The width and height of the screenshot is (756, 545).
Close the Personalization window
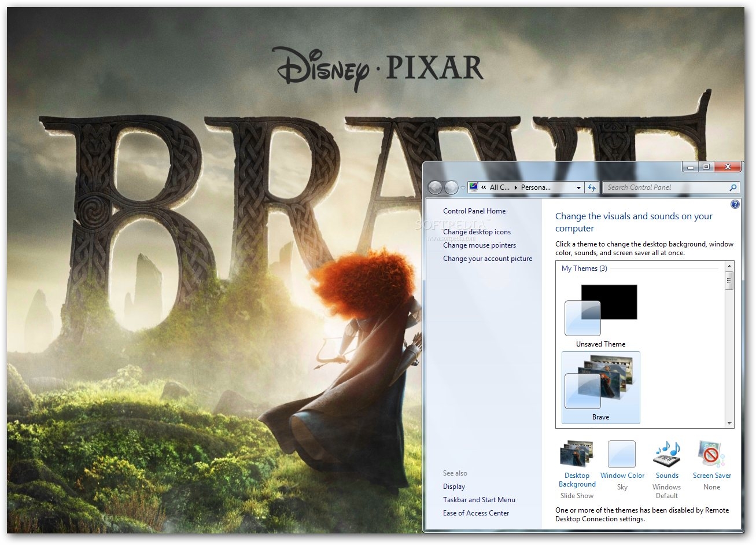[x=728, y=167]
